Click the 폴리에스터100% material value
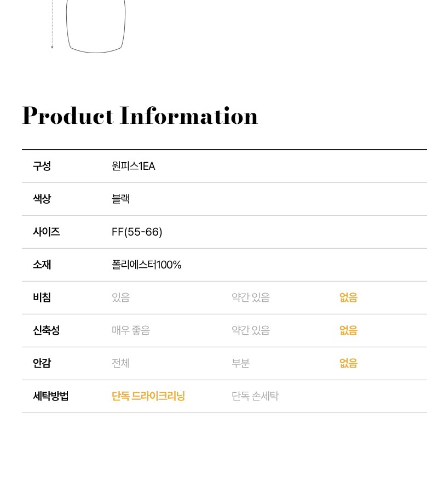 [146, 265]
